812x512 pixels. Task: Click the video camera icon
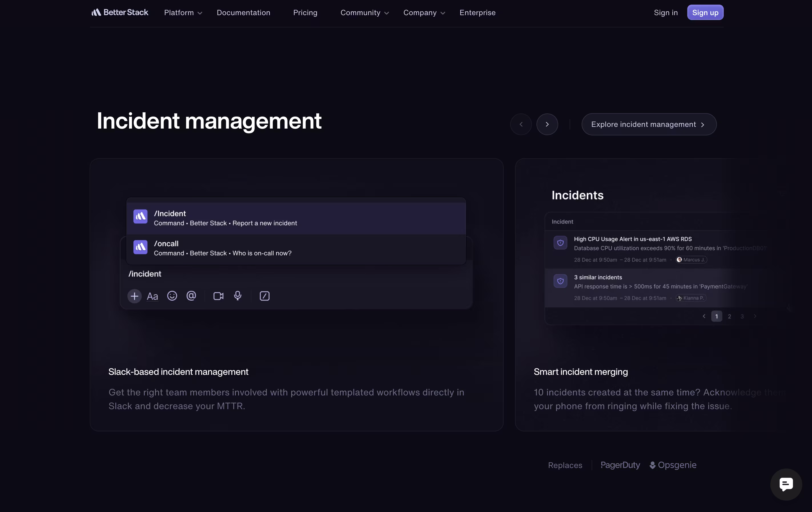pos(218,296)
